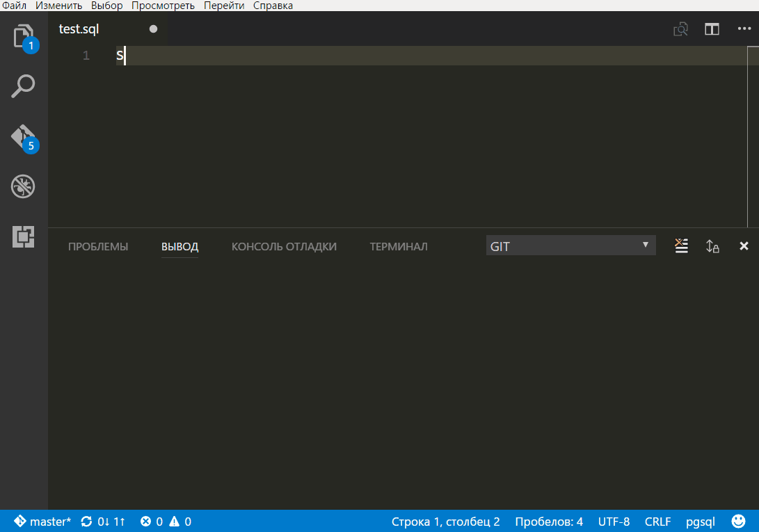Image resolution: width=759 pixels, height=532 pixels.
Task: Expand the GIT output channel dropdown
Action: coord(570,245)
